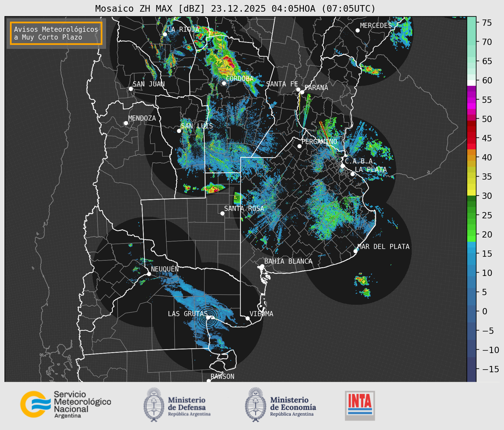Click the PARANÁ city label
The width and height of the screenshot is (504, 430).
(316, 88)
